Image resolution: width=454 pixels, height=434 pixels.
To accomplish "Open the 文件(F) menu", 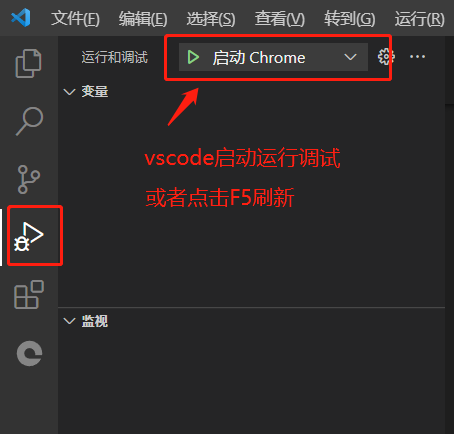I will point(75,18).
